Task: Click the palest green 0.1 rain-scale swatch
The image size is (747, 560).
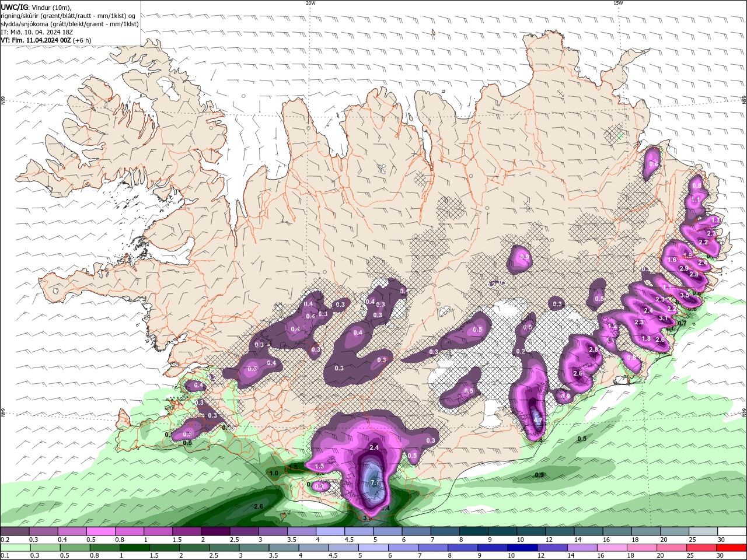Action: pos(15,548)
